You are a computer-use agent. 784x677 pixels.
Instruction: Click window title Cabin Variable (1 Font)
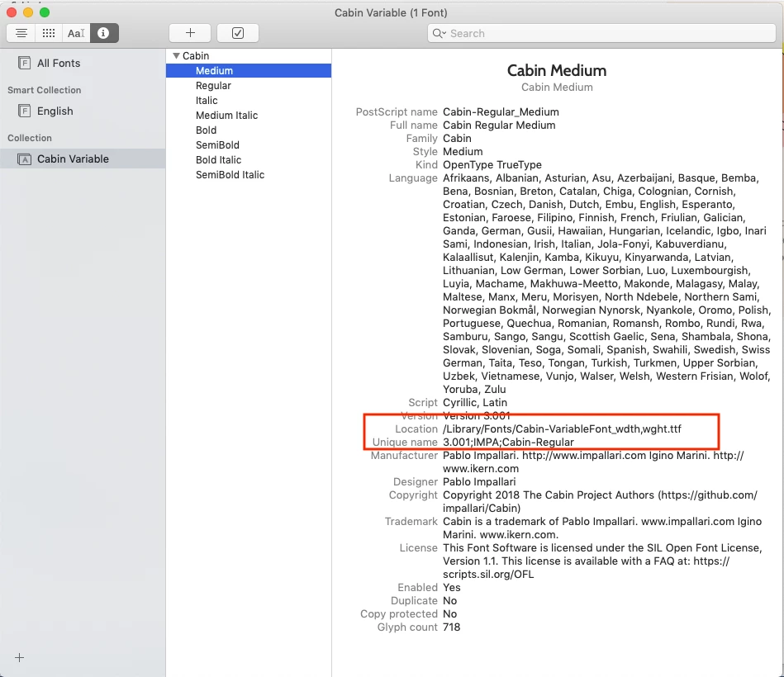(x=391, y=12)
